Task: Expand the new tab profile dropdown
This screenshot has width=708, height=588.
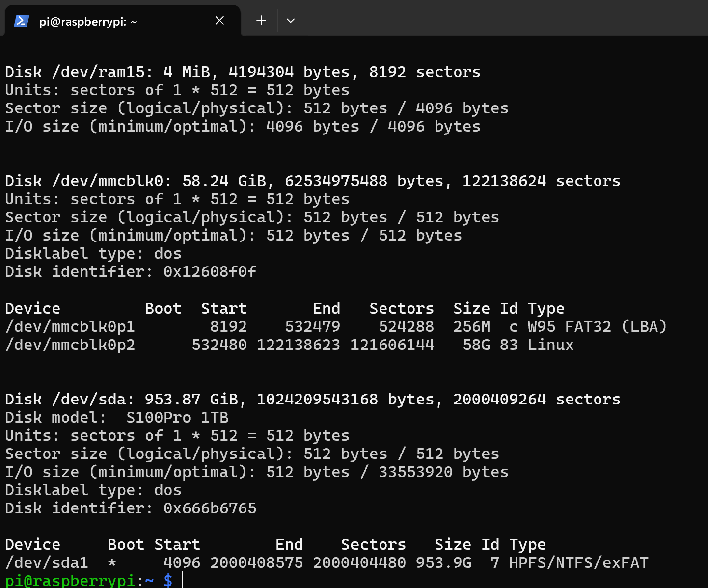Action: 291,21
